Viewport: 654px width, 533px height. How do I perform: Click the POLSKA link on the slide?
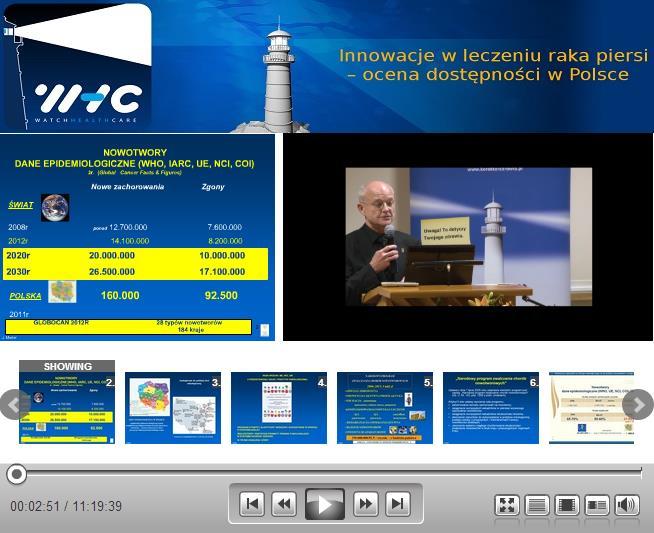(25, 296)
